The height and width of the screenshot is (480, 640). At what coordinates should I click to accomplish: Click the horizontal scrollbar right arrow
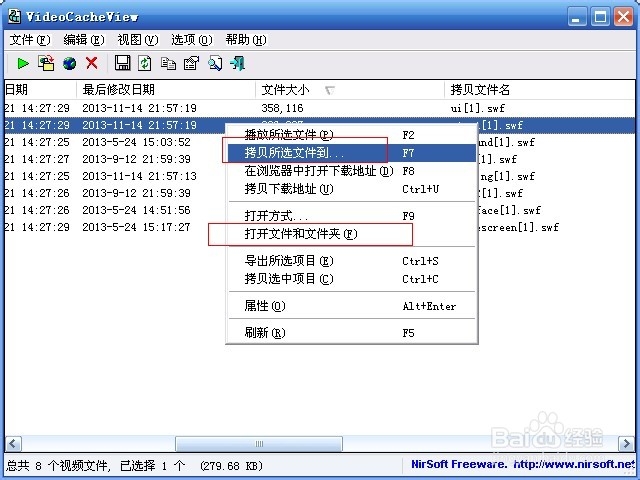coord(626,443)
